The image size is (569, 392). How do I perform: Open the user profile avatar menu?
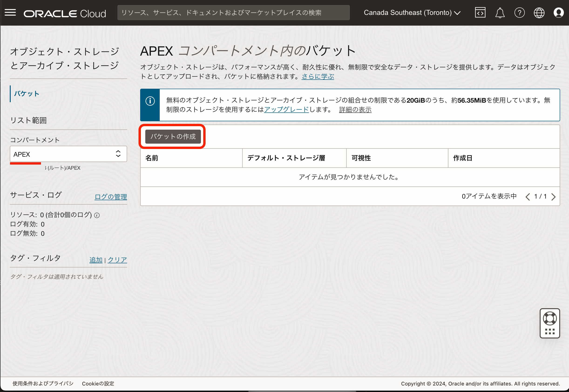(x=559, y=13)
